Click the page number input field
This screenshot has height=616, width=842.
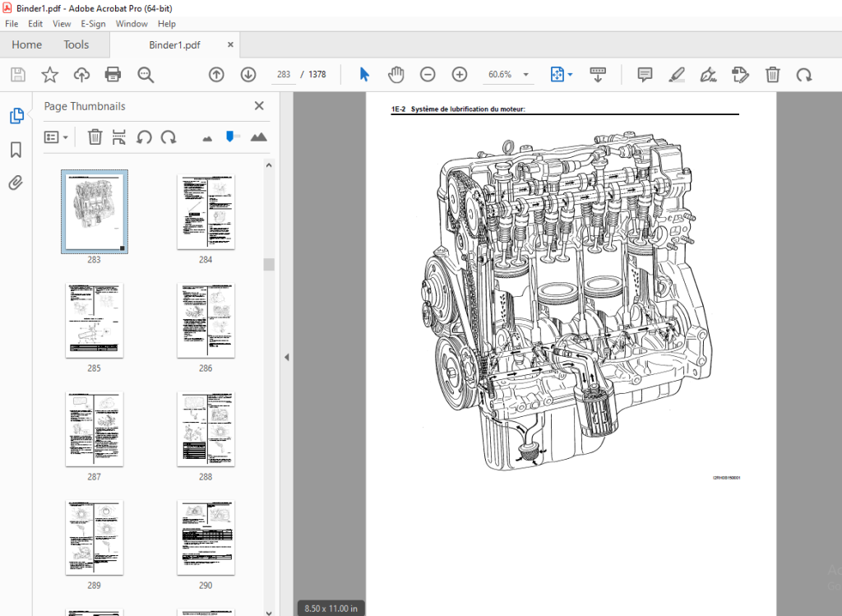pos(284,75)
